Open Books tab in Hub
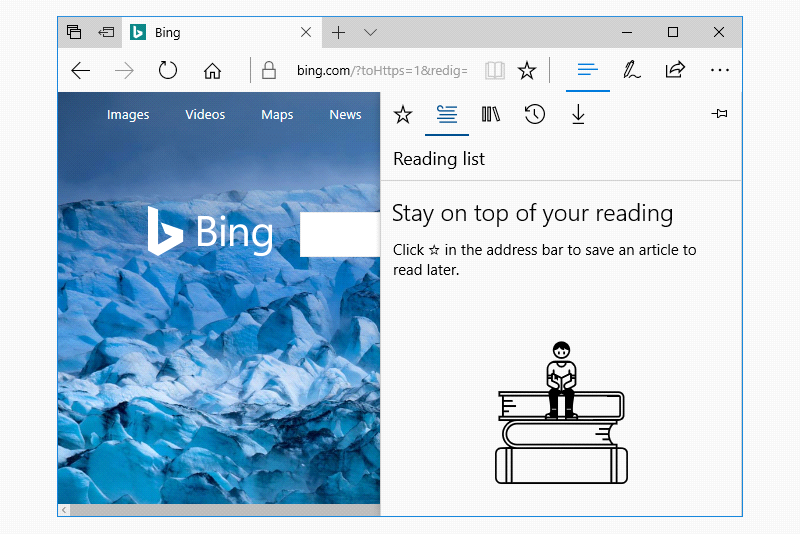This screenshot has width=800, height=534. tap(491, 114)
